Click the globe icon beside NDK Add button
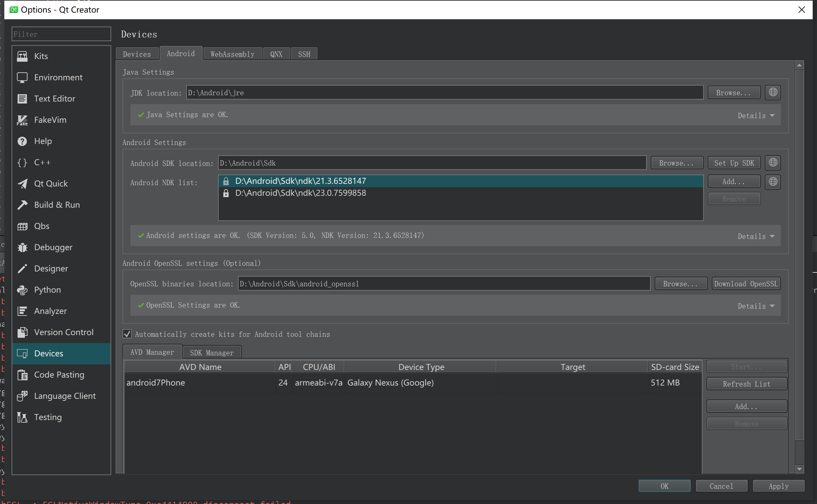The height and width of the screenshot is (504, 817). [773, 182]
